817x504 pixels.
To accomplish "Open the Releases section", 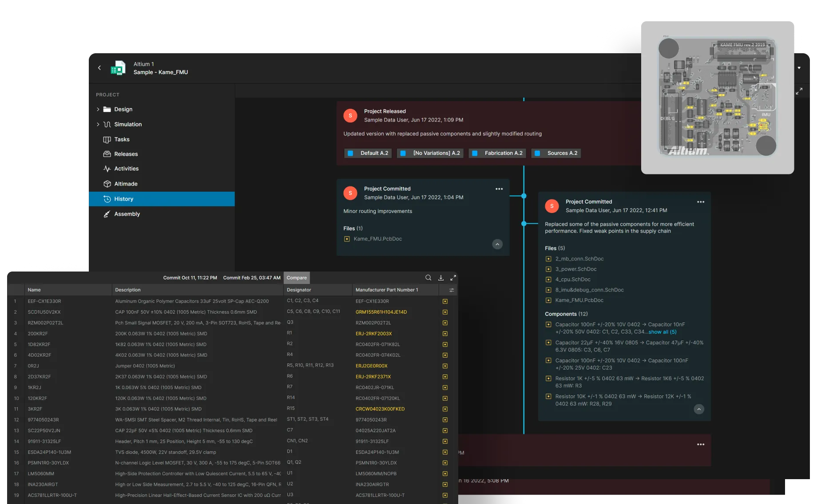I will (126, 154).
